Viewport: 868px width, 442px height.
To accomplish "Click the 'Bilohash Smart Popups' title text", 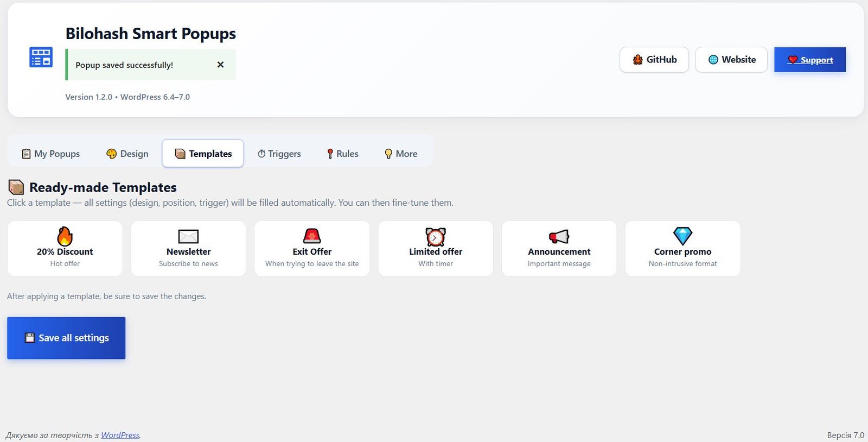I will (x=151, y=34).
